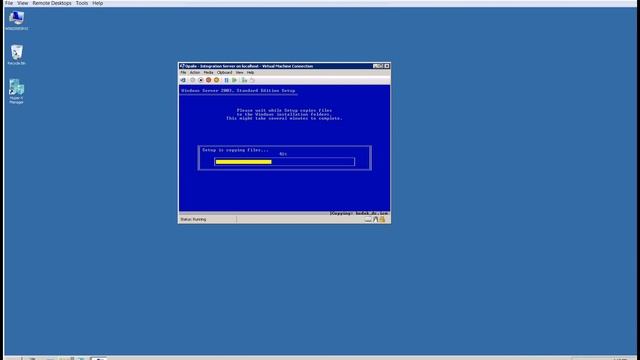
Task: Click the green Reset toolbar icon
Action: [234, 80]
